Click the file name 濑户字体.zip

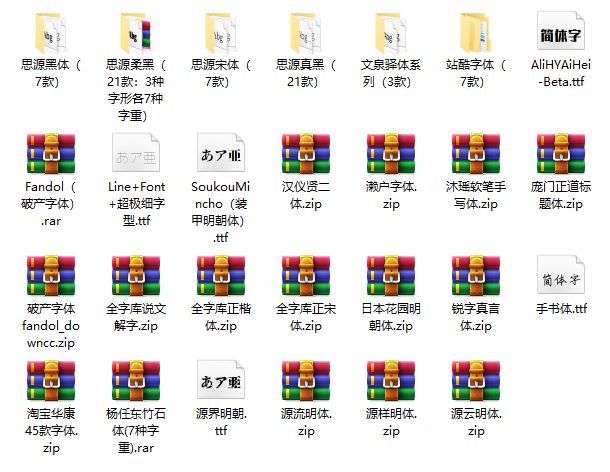391,195
